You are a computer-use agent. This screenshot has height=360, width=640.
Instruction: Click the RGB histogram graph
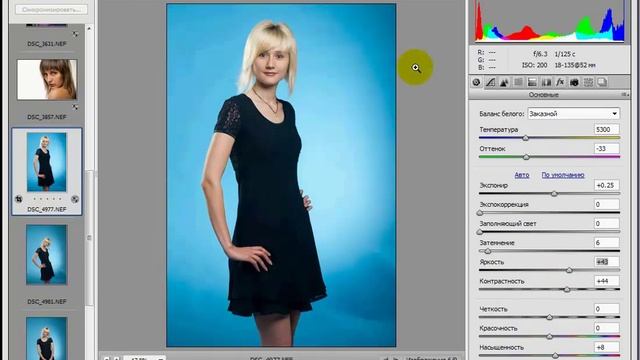[549, 21]
